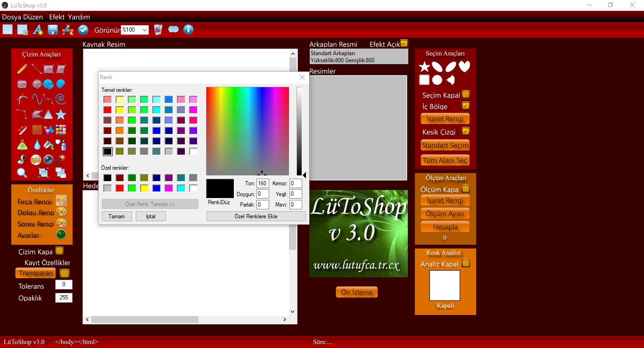Screen dimensions: 644x348
Task: Toggle the Ölçüm Kapalı checkbox
Action: click(466, 189)
